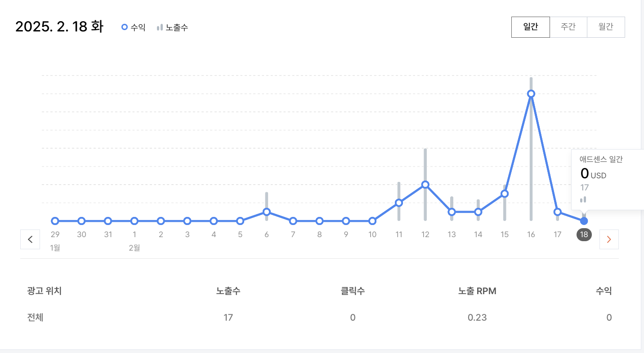Viewport: 644px width, 353px height.
Task: Select the data point for day 6
Action: (267, 212)
